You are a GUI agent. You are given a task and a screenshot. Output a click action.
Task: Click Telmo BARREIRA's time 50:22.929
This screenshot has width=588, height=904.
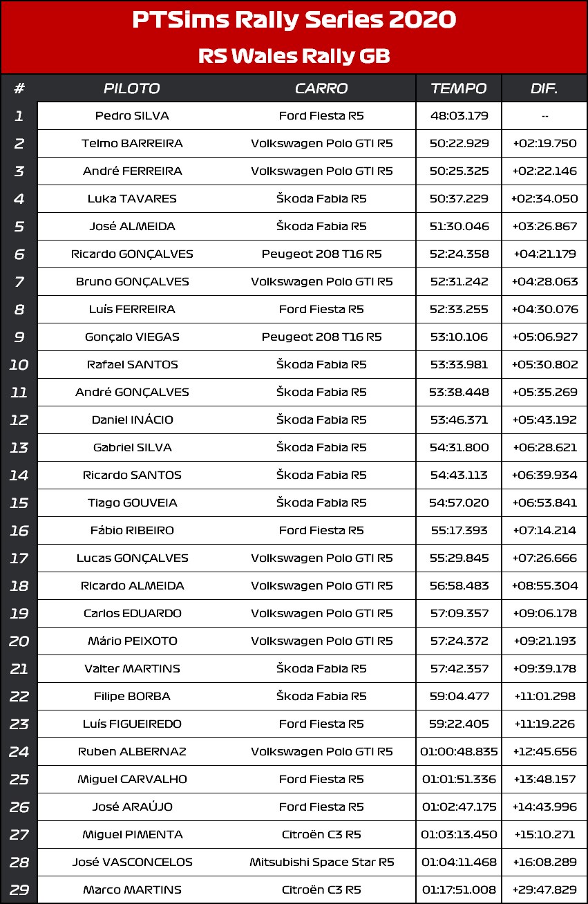459,144
